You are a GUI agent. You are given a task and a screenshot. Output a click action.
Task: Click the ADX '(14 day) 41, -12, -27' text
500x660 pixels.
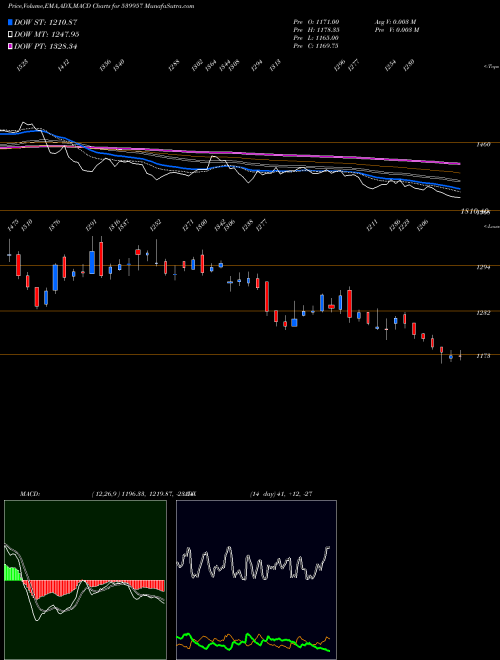pyautogui.click(x=281, y=494)
